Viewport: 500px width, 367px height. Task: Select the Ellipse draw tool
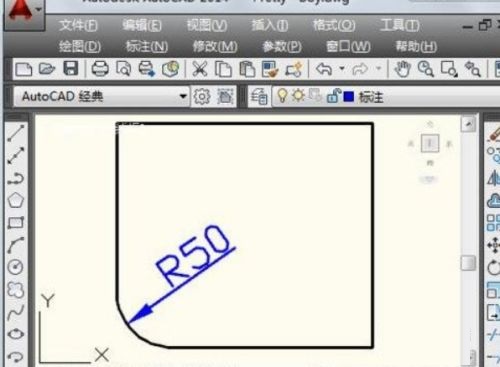tap(16, 334)
